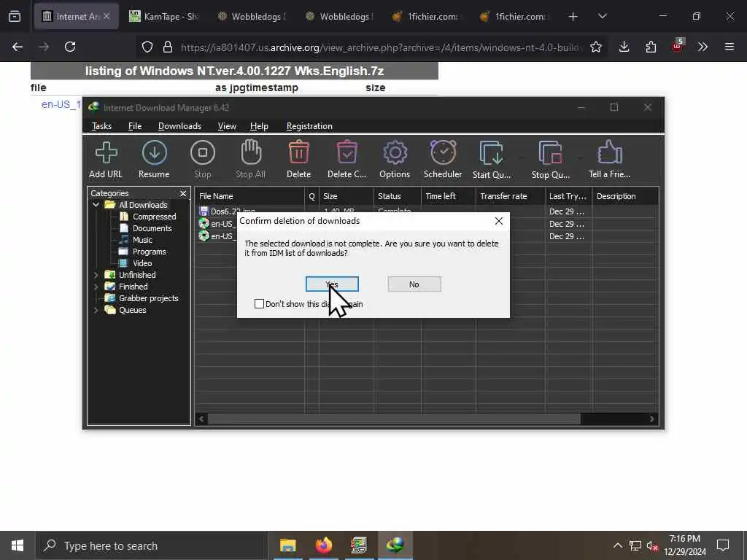Click the Stop toolbar icon
The width and height of the screenshot is (747, 560).
[x=203, y=160]
